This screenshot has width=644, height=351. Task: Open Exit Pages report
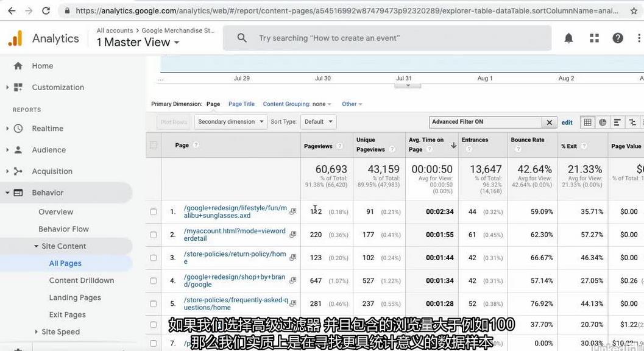68,315
